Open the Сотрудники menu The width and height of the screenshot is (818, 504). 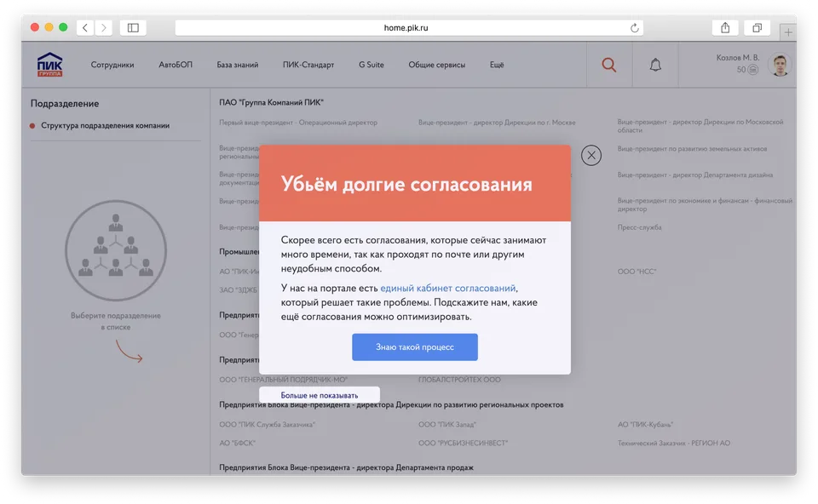(112, 65)
